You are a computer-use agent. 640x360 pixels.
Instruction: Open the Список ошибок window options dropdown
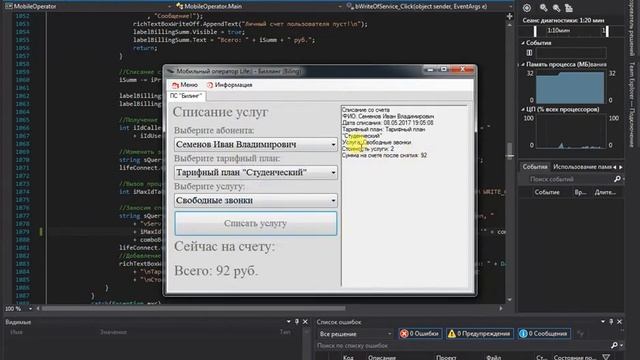(603, 322)
